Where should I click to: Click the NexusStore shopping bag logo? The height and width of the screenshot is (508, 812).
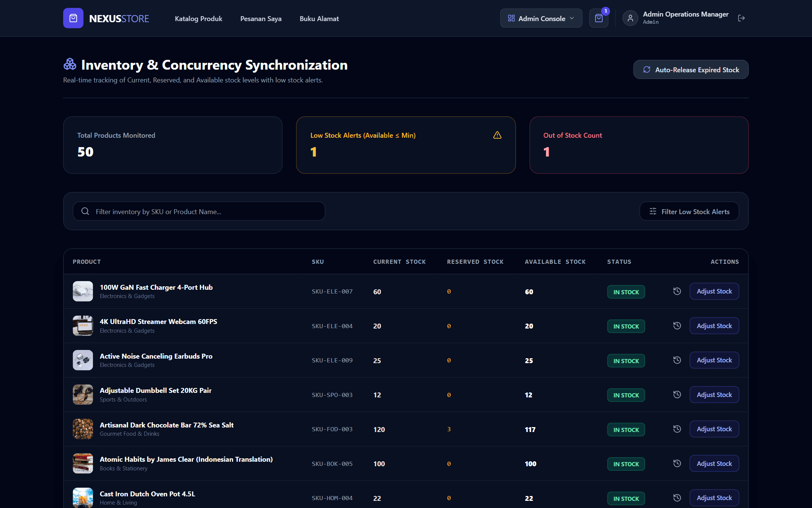(73, 18)
